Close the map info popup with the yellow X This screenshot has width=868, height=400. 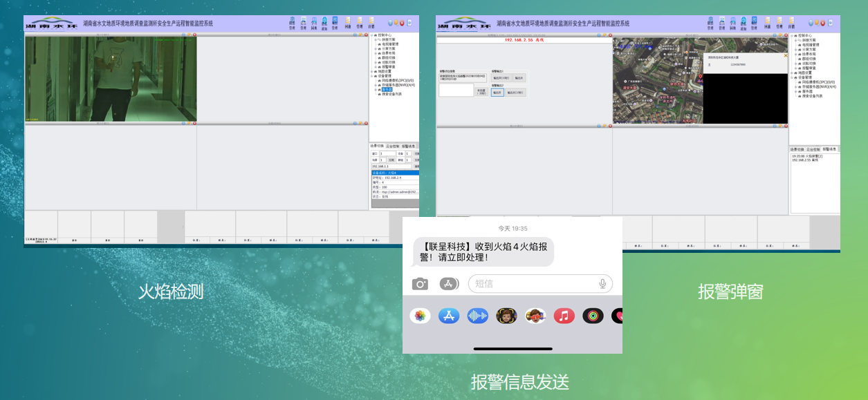785,55
